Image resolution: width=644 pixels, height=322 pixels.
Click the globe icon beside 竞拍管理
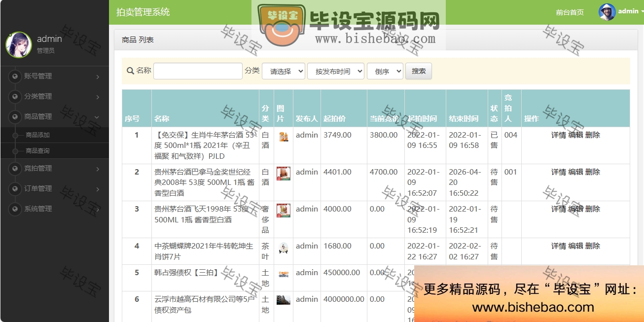click(x=15, y=169)
